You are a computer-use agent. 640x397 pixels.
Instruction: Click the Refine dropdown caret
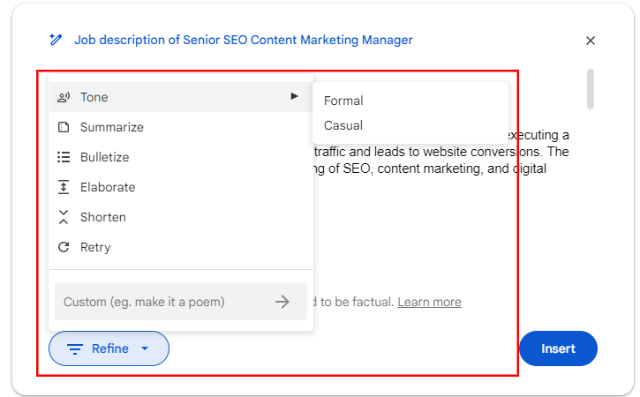click(145, 348)
